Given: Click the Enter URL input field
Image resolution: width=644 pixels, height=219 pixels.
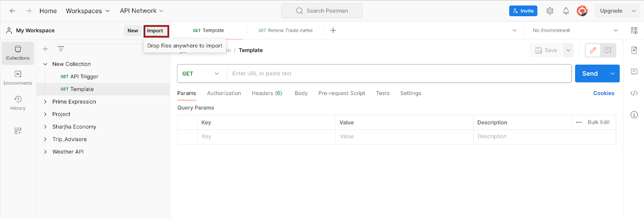Looking at the screenshot, I should [350, 73].
